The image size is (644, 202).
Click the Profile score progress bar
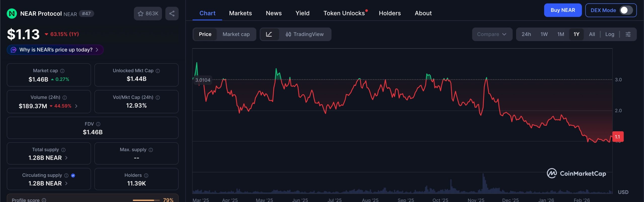pyautogui.click(x=146, y=200)
